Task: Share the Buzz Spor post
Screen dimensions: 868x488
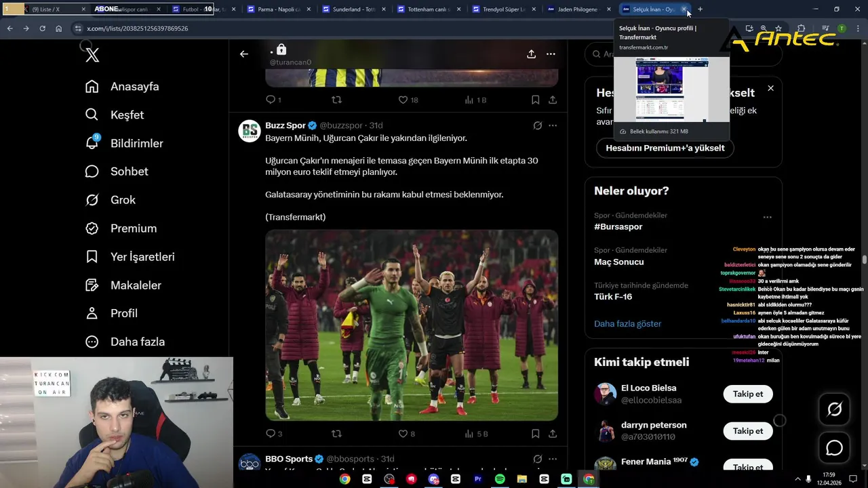Action: click(553, 434)
